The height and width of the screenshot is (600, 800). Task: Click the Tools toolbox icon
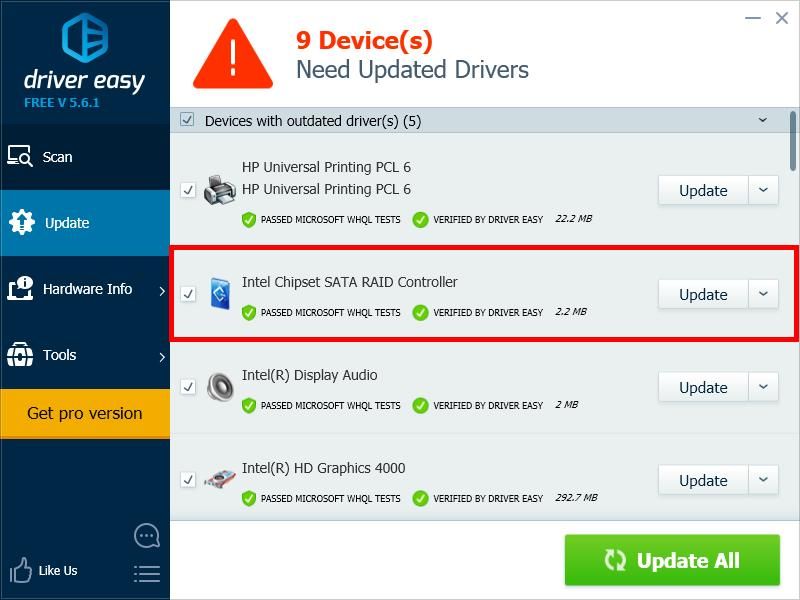click(20, 355)
